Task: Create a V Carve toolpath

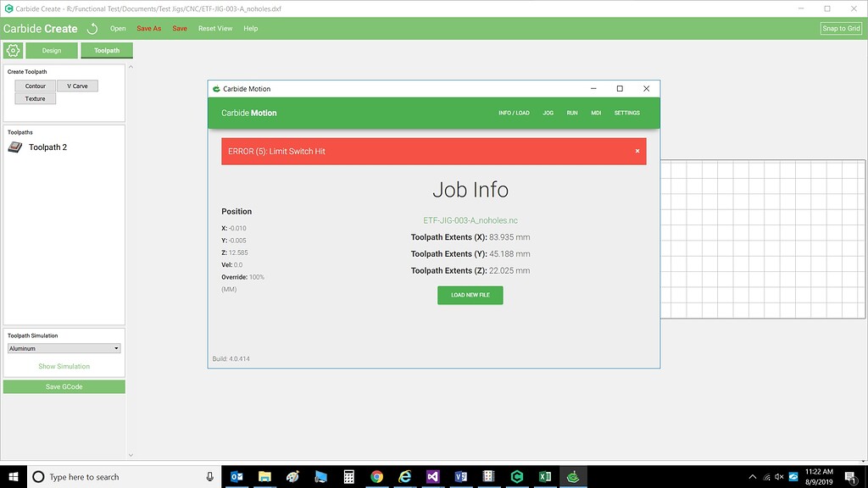Action: 77,86
